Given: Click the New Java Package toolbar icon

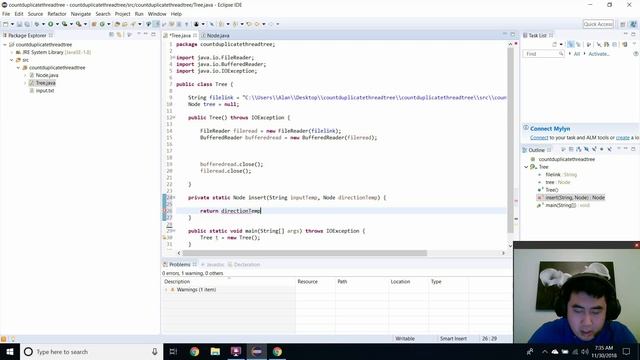Looking at the screenshot, I should point(94,24).
